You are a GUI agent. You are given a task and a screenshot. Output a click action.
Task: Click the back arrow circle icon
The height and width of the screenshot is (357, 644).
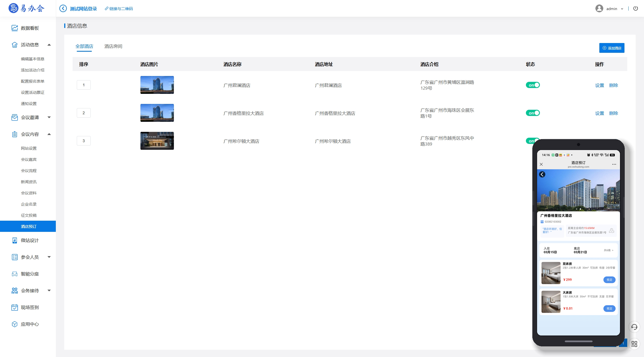tap(63, 8)
